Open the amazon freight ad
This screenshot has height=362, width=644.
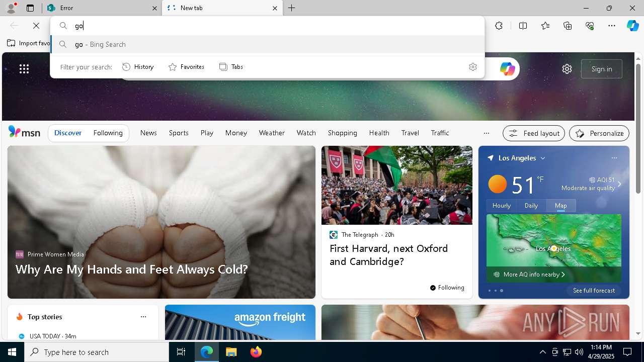tap(240, 322)
